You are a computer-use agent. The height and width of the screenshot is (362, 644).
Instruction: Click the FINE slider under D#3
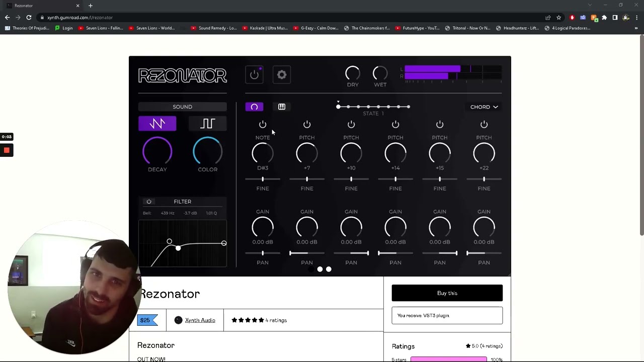263,179
